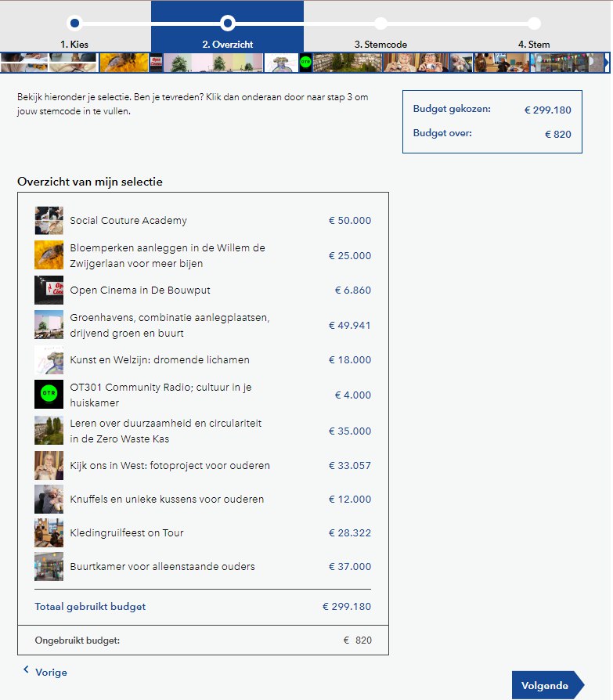Click the Knuffels en unieke kussens thumbnail
The height and width of the screenshot is (700, 613).
tap(49, 499)
